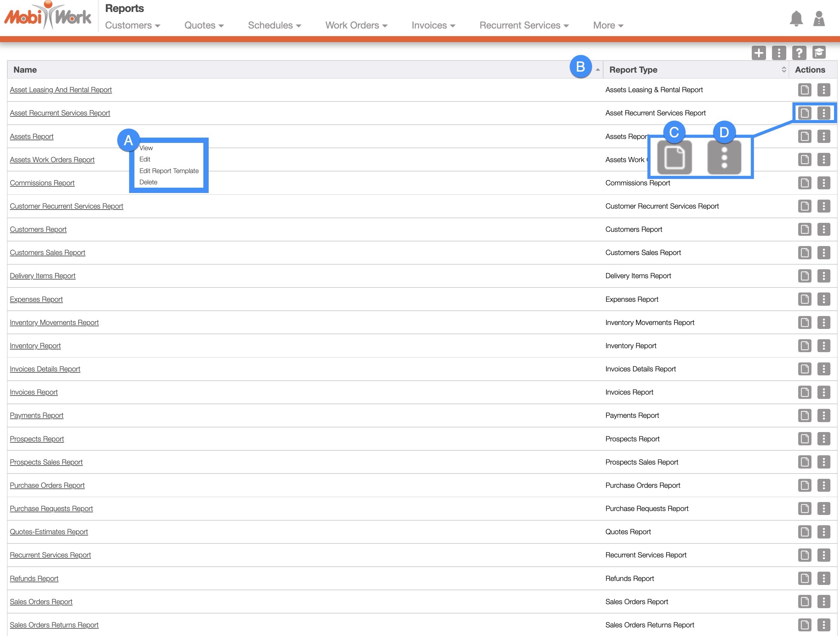
Task: Click the add new report plus icon
Action: pos(758,53)
